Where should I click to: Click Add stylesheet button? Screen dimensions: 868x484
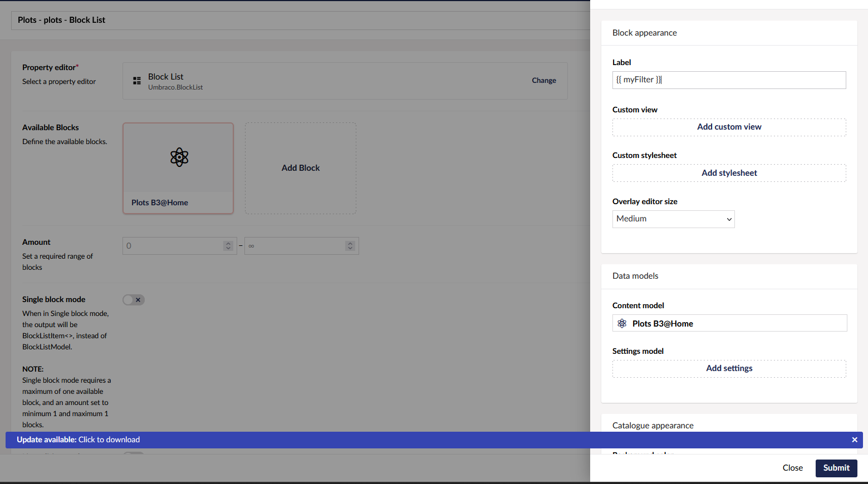click(x=729, y=173)
